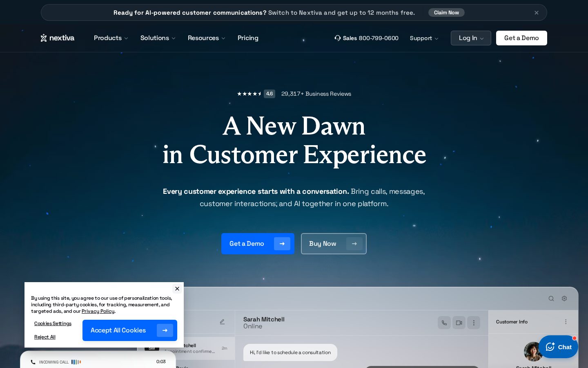This screenshot has width=588, height=368.
Task: Click the star rating icons
Action: [249, 94]
